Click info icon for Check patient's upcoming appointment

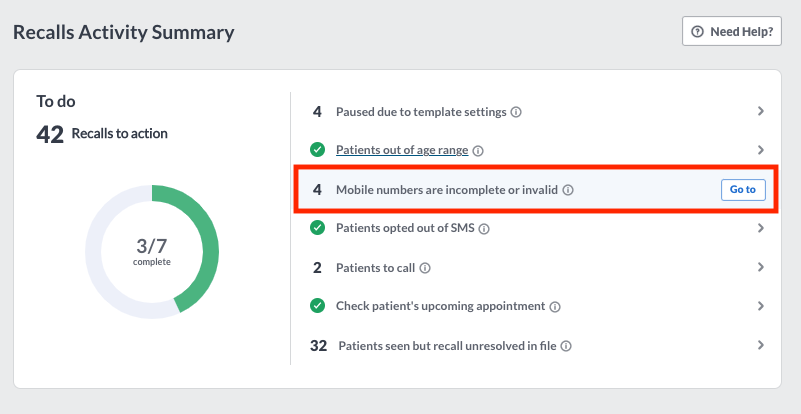click(554, 307)
